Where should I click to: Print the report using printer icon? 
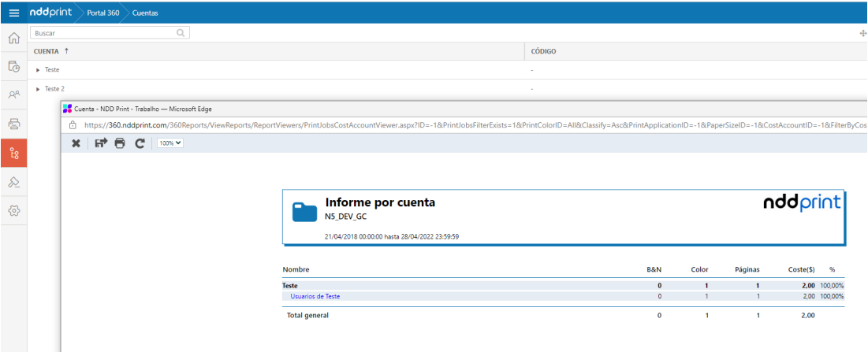(x=120, y=143)
